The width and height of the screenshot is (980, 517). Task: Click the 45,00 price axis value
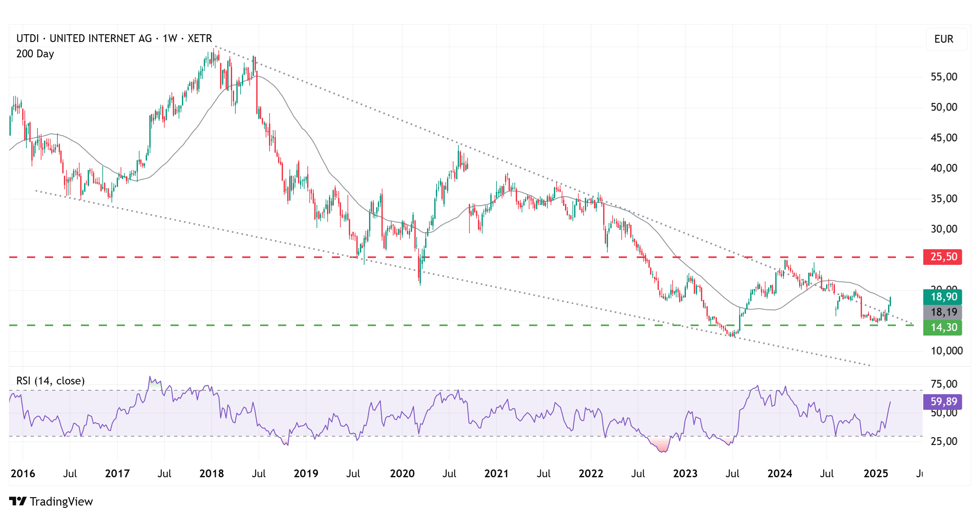tap(944, 137)
